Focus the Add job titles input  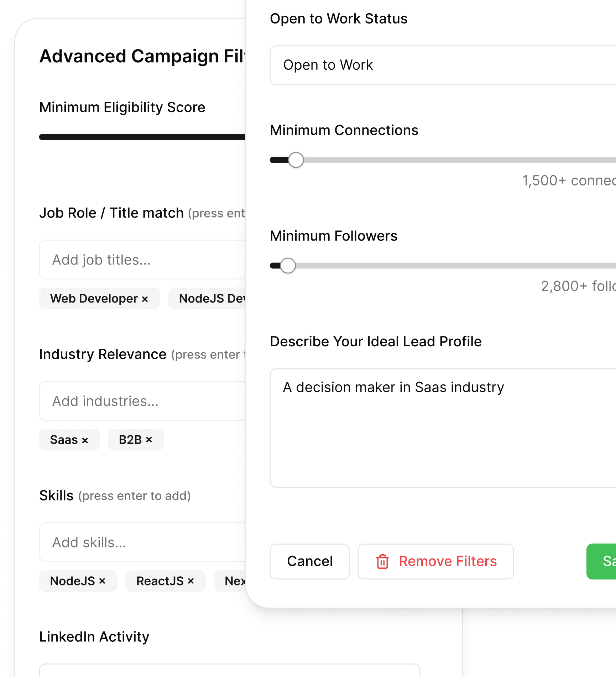[x=142, y=260]
